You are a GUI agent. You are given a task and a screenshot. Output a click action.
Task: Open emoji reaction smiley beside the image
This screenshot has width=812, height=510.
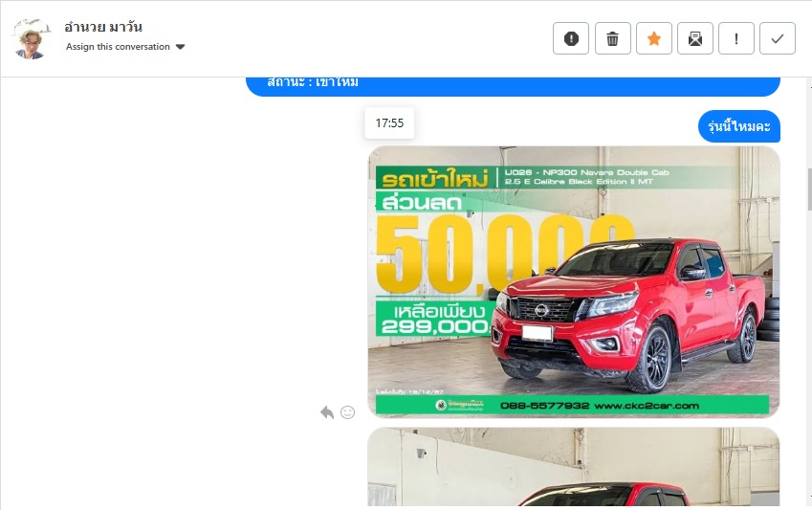[x=348, y=411]
